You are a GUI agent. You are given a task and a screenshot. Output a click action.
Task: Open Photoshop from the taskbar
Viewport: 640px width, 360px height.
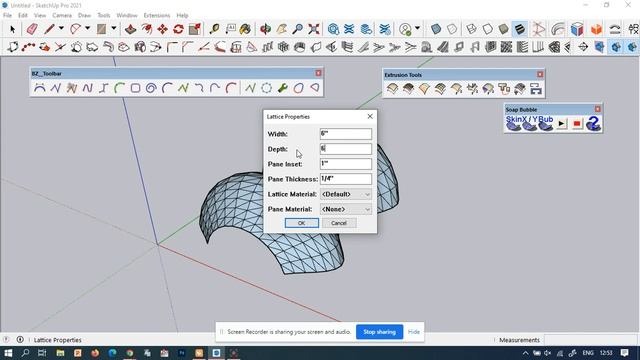182,353
